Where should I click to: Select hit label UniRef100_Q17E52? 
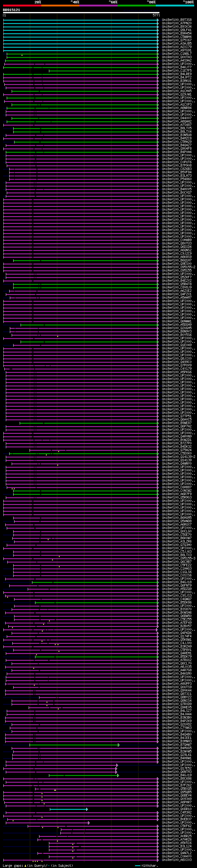(177, 768)
